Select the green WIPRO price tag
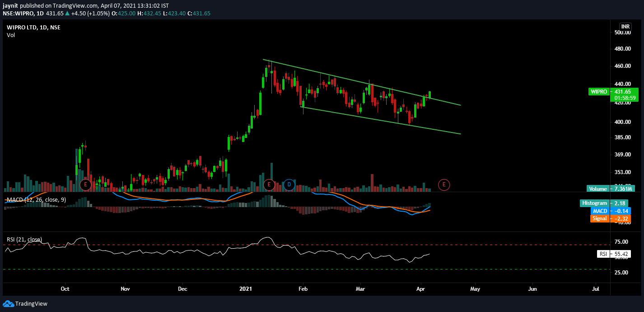The image size is (644, 312). pyautogui.click(x=598, y=91)
